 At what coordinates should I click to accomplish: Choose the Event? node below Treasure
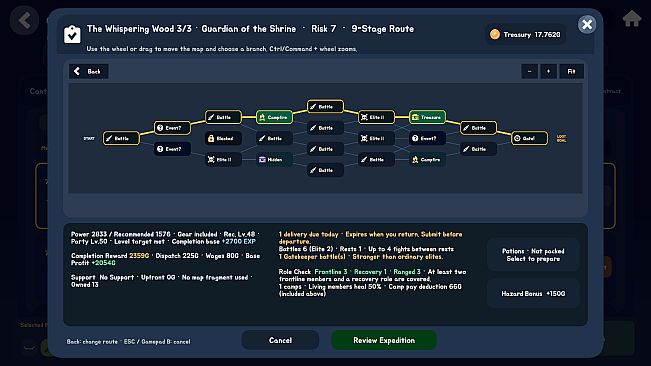pos(428,138)
